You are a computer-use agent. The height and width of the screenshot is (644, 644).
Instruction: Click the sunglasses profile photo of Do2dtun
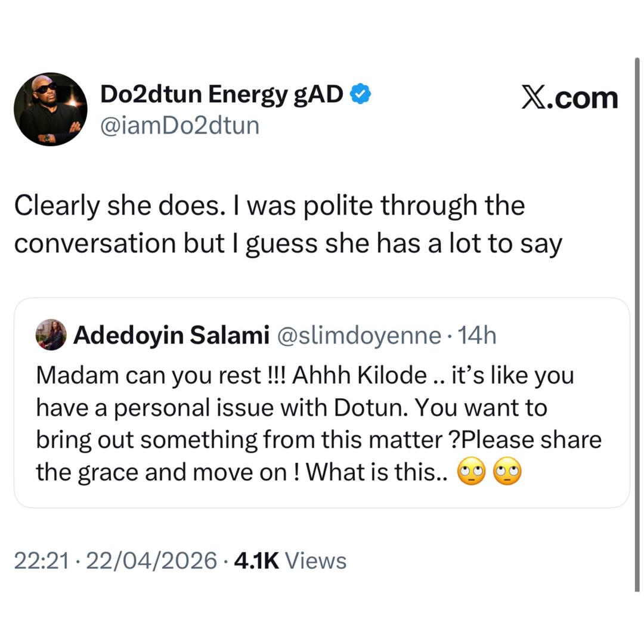pyautogui.click(x=51, y=109)
